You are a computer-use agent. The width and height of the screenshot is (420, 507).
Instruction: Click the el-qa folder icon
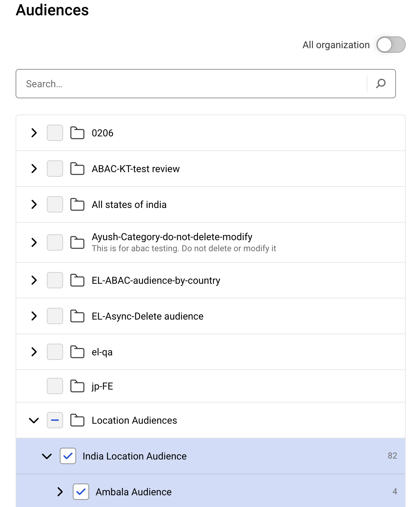click(x=77, y=352)
